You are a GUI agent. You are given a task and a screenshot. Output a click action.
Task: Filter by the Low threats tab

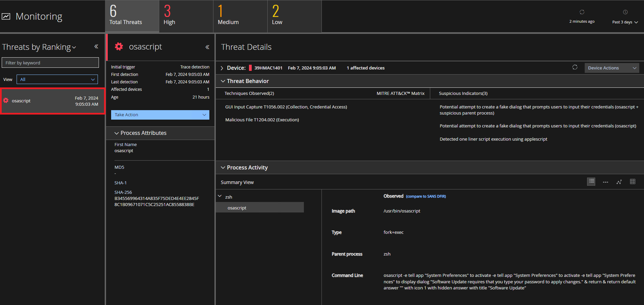tap(294, 16)
